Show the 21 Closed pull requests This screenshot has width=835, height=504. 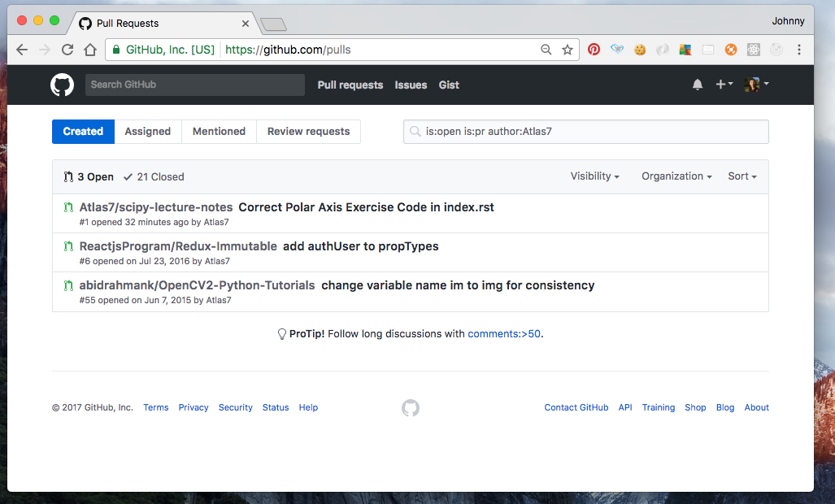coord(154,176)
